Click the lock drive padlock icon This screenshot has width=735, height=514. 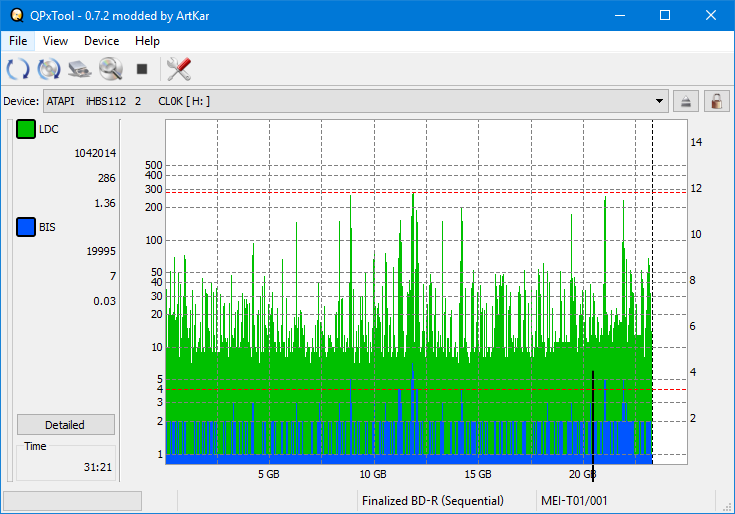717,101
